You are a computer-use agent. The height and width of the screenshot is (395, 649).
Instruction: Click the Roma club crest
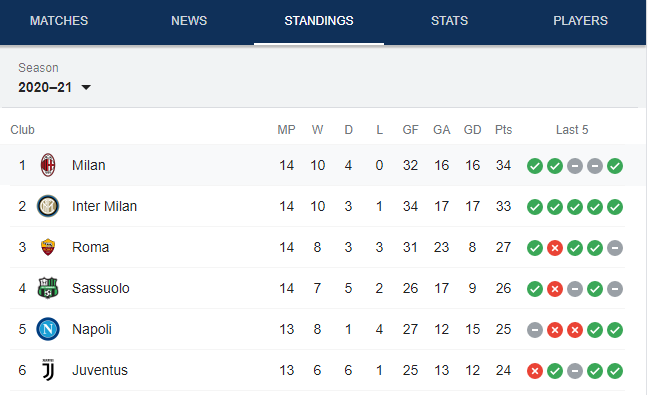(48, 247)
